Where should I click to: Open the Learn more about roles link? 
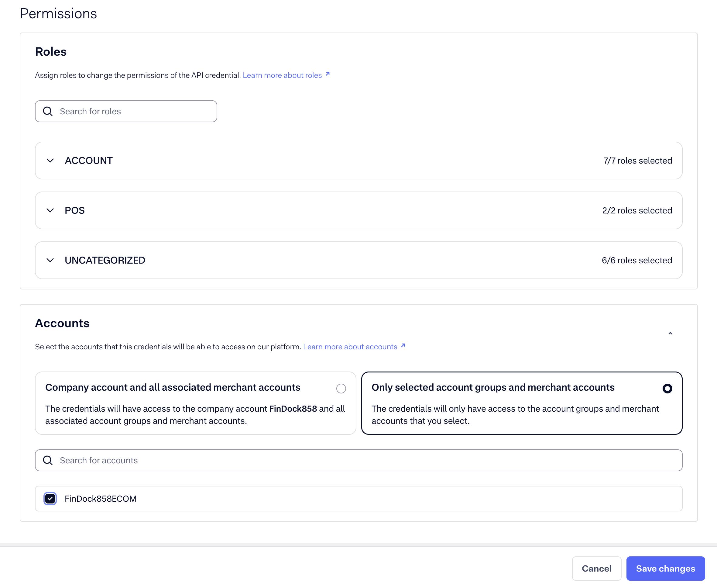[x=283, y=75]
